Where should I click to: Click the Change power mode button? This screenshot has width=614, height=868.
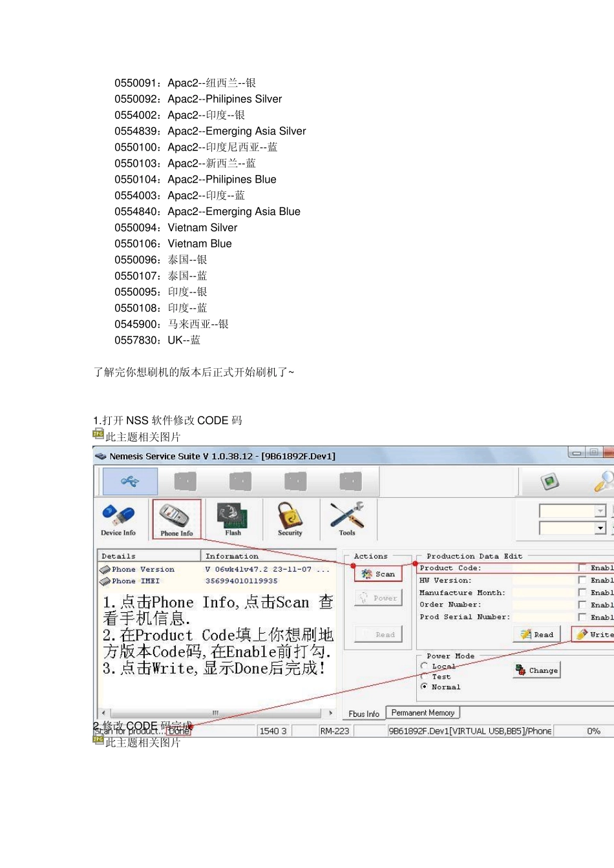click(536, 670)
